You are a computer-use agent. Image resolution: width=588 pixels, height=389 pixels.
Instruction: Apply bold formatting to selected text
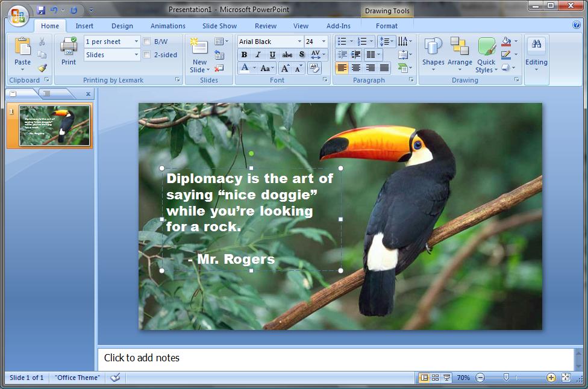point(243,55)
